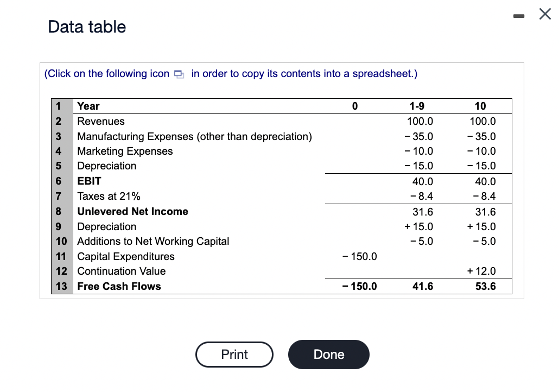559x392 pixels.
Task: Click the Done button
Action: pyautogui.click(x=328, y=354)
